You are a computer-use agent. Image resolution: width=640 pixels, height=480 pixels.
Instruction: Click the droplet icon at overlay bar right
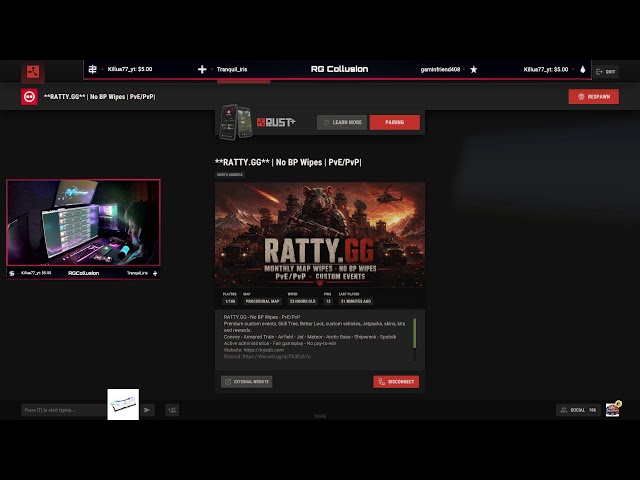tap(583, 69)
